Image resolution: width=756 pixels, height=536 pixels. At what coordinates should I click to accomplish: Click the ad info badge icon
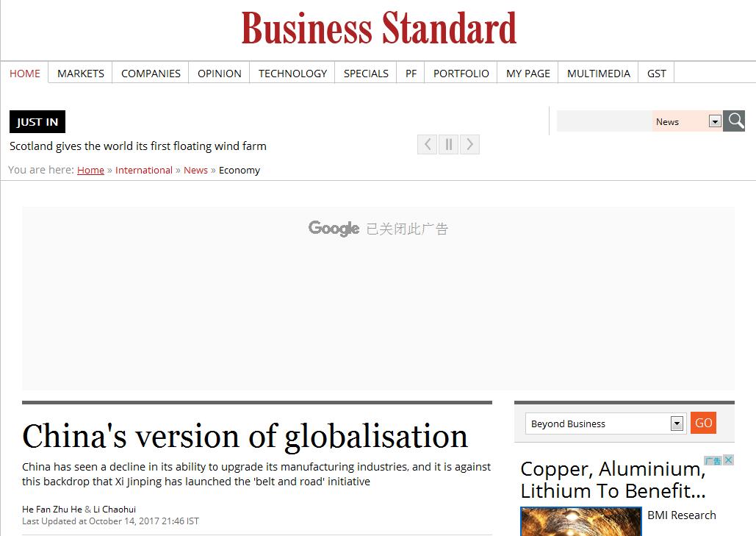pos(713,460)
